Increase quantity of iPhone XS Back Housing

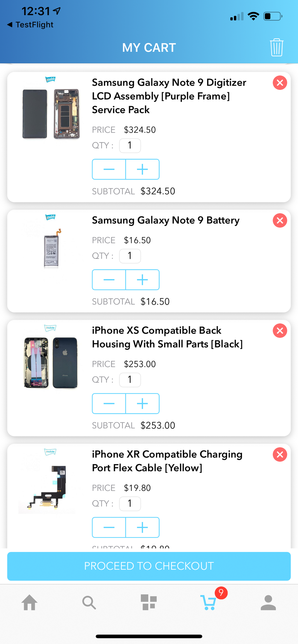tap(142, 403)
